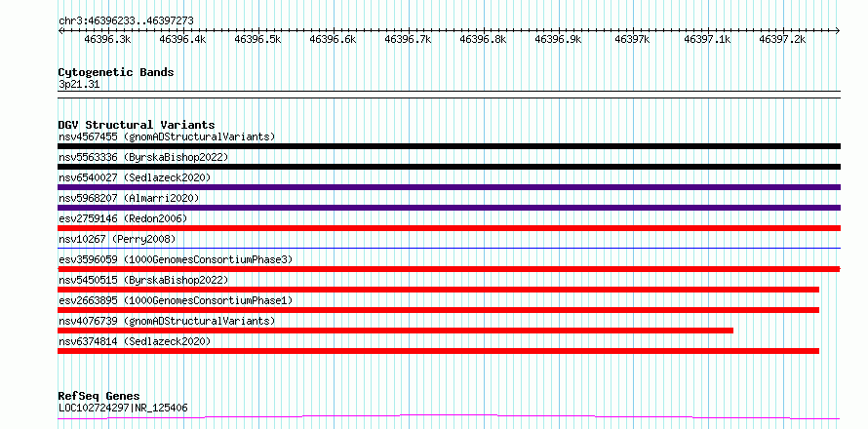Viewport: 868px width, 429px height.
Task: Open nsv6540027 (Sedlazeck2020) label
Action: [x=135, y=177]
